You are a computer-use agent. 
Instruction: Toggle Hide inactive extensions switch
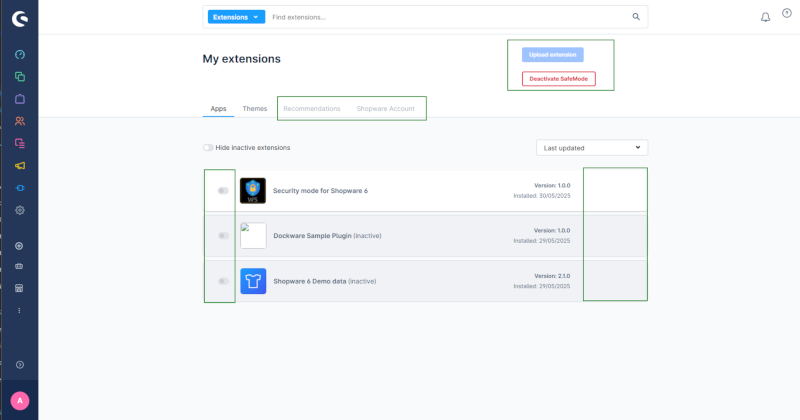208,147
